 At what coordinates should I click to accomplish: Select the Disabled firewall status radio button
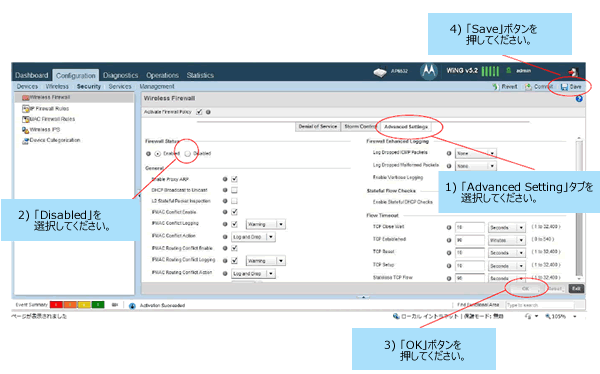(x=188, y=154)
